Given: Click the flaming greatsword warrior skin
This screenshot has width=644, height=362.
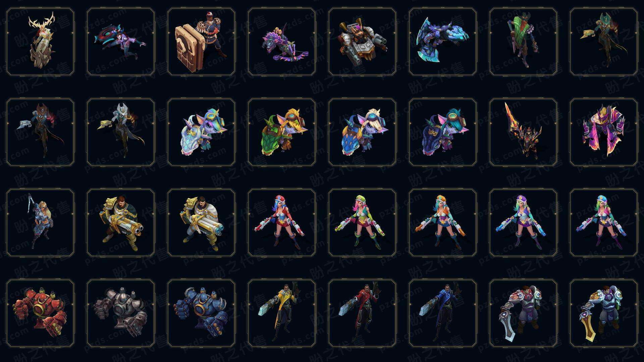Looking at the screenshot, I should click(523, 132).
